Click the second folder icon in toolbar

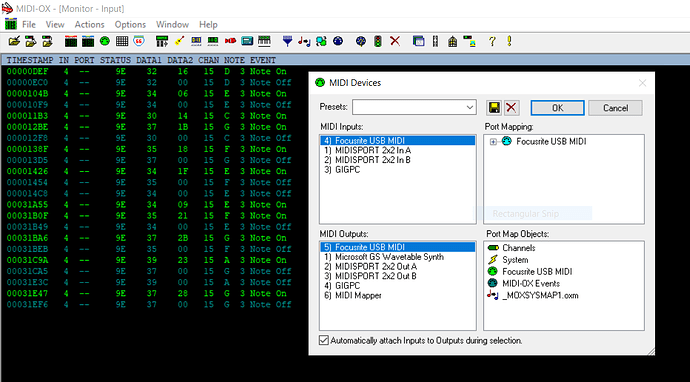tap(30, 41)
